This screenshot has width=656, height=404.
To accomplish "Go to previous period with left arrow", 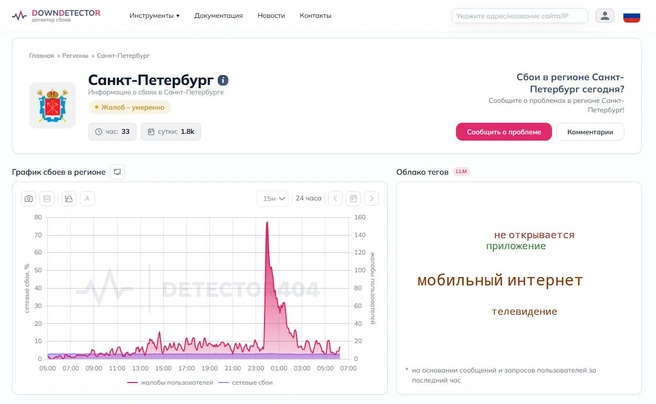I will tap(335, 198).
